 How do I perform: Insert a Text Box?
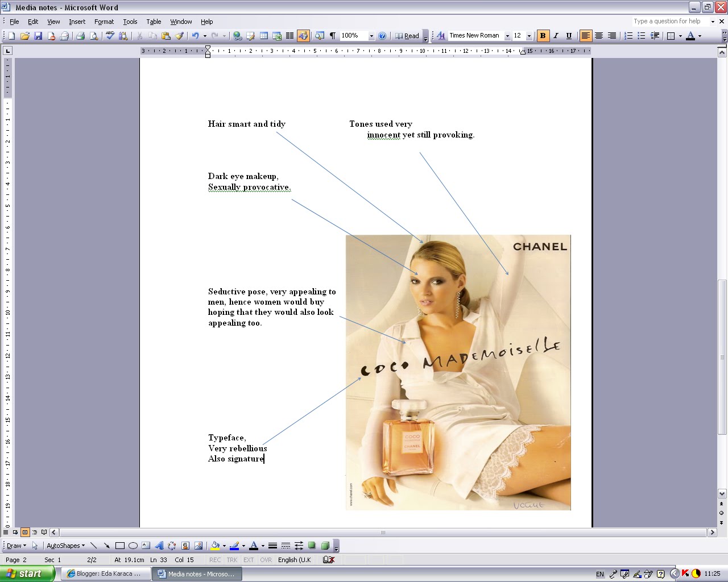point(146,546)
